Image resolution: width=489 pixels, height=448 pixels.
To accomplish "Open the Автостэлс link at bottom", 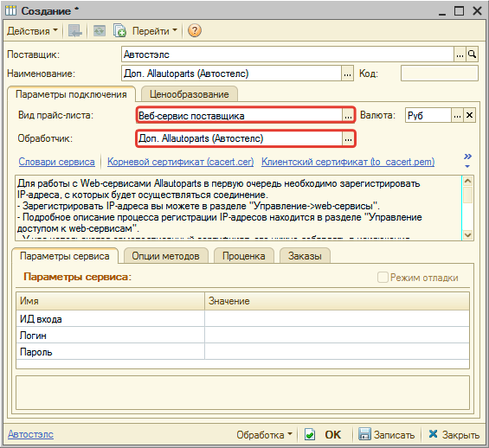I will [x=30, y=434].
